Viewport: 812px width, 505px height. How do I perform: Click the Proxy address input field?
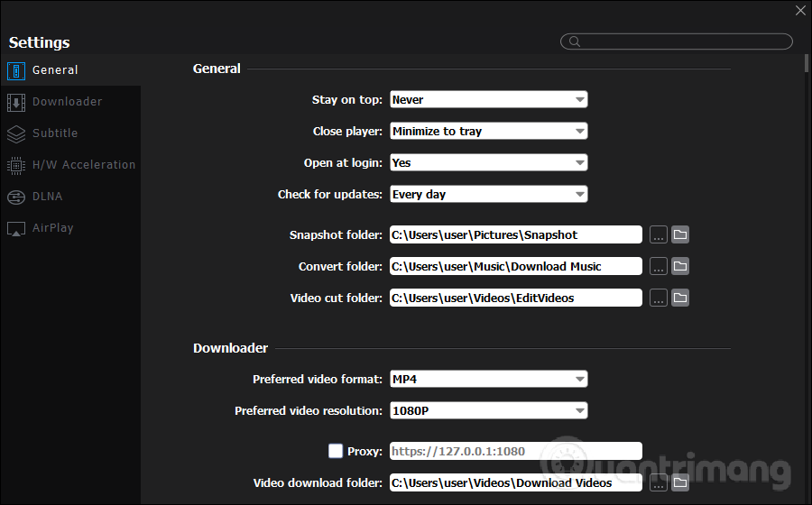[x=516, y=451]
